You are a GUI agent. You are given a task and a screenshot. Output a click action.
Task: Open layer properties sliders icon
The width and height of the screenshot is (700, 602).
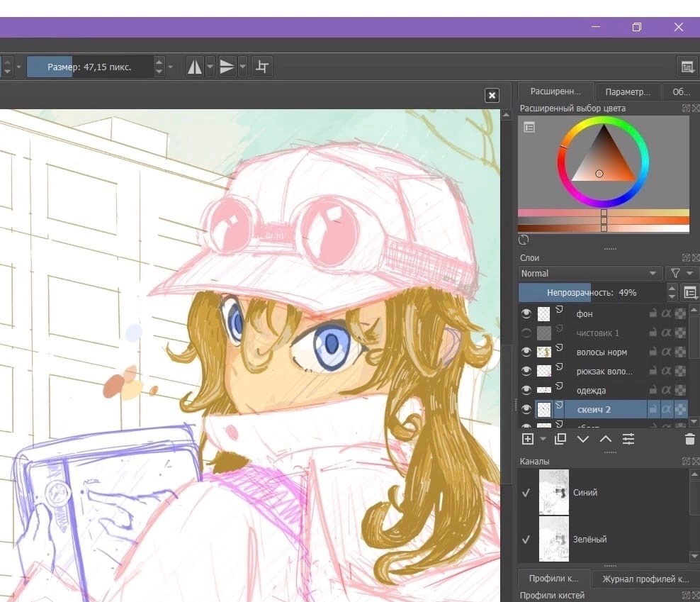pyautogui.click(x=628, y=439)
